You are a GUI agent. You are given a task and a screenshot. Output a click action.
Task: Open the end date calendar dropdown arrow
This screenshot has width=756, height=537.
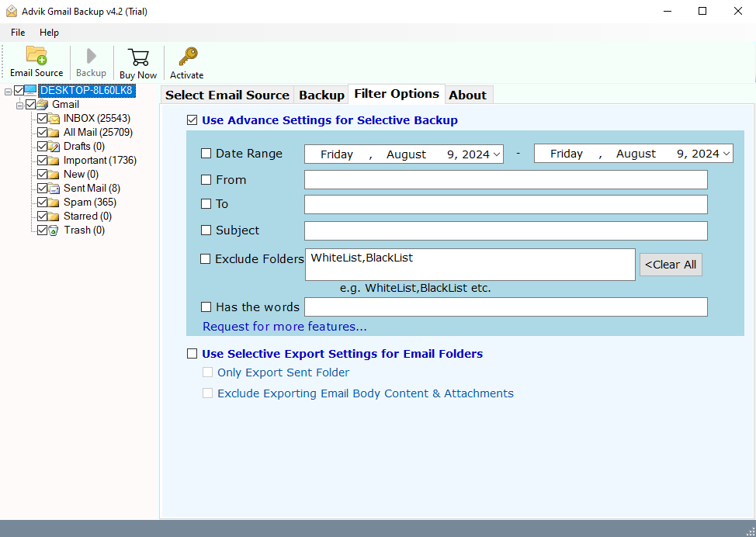click(x=727, y=154)
